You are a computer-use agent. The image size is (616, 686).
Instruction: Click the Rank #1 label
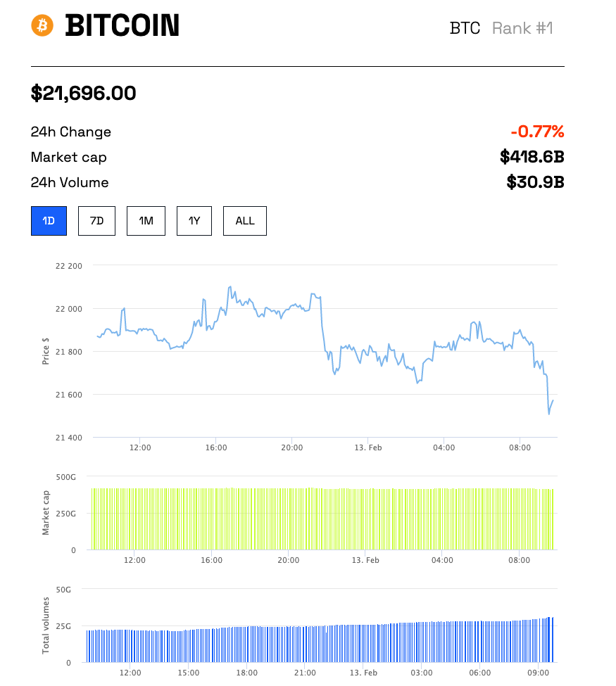point(523,28)
